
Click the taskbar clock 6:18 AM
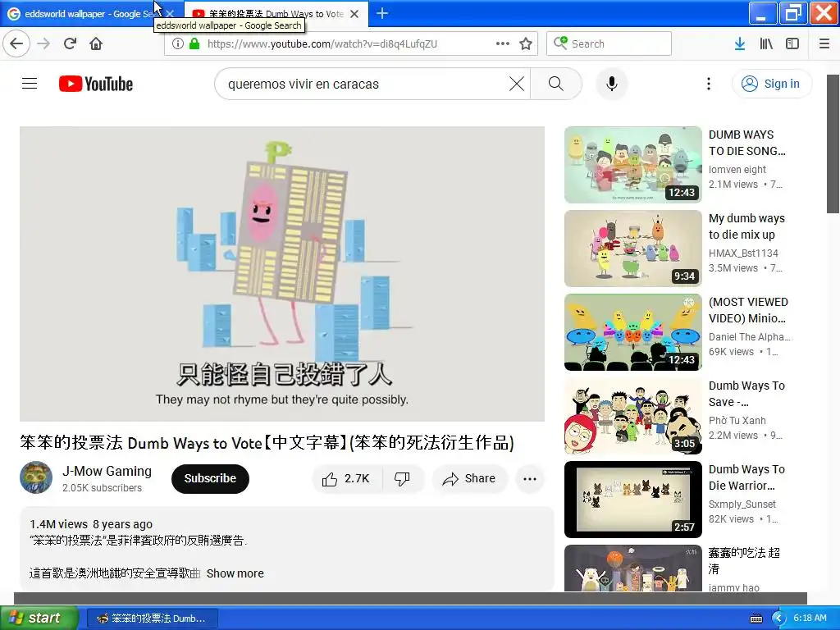[810, 618]
